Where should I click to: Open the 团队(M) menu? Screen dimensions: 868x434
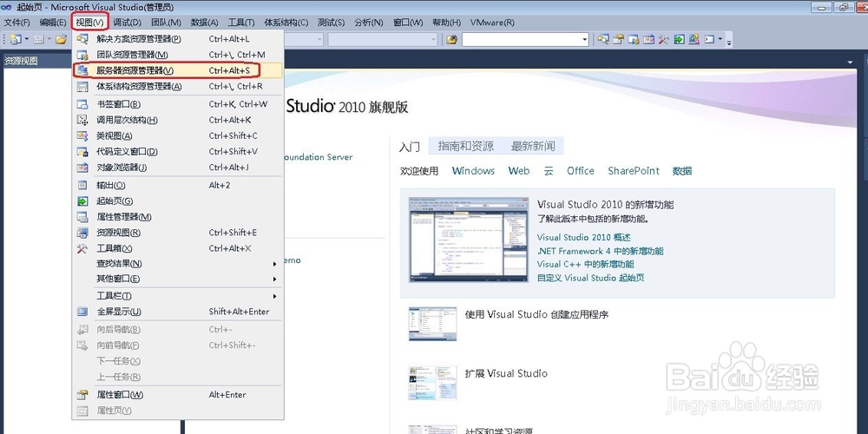pyautogui.click(x=166, y=23)
